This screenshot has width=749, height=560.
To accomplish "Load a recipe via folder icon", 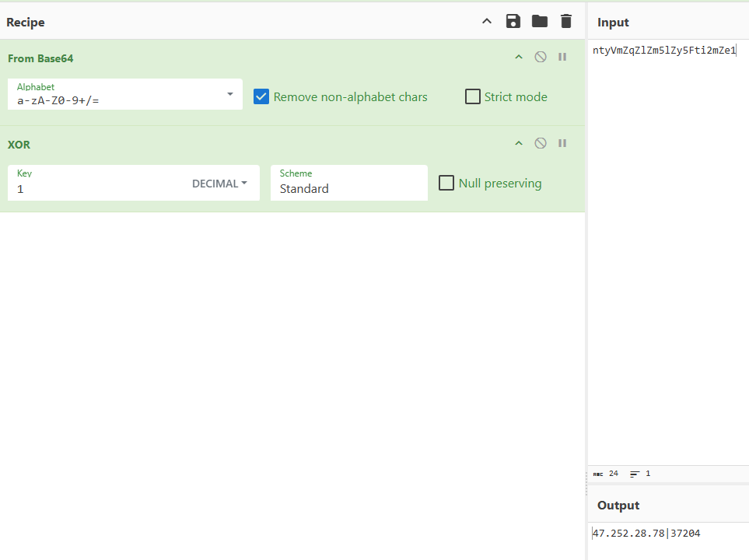I will click(x=540, y=21).
